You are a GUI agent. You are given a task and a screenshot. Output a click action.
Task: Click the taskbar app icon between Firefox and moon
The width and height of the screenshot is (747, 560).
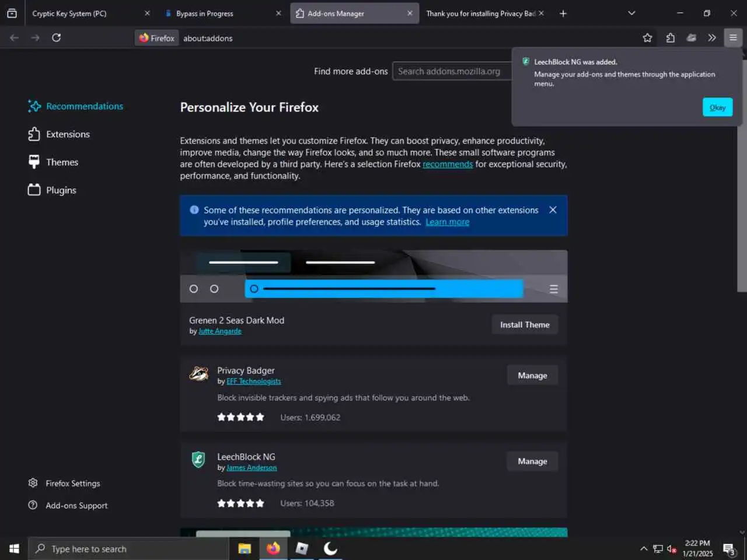pyautogui.click(x=302, y=548)
